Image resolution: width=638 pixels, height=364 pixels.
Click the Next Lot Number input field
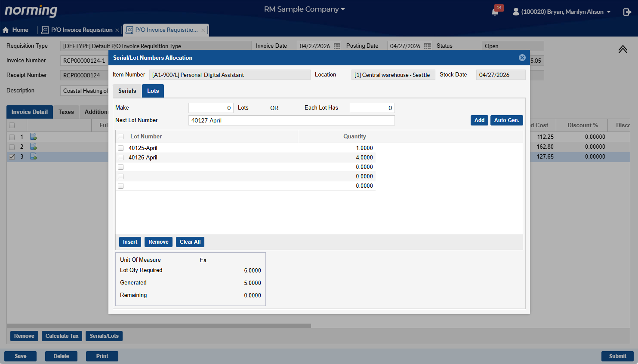291,120
